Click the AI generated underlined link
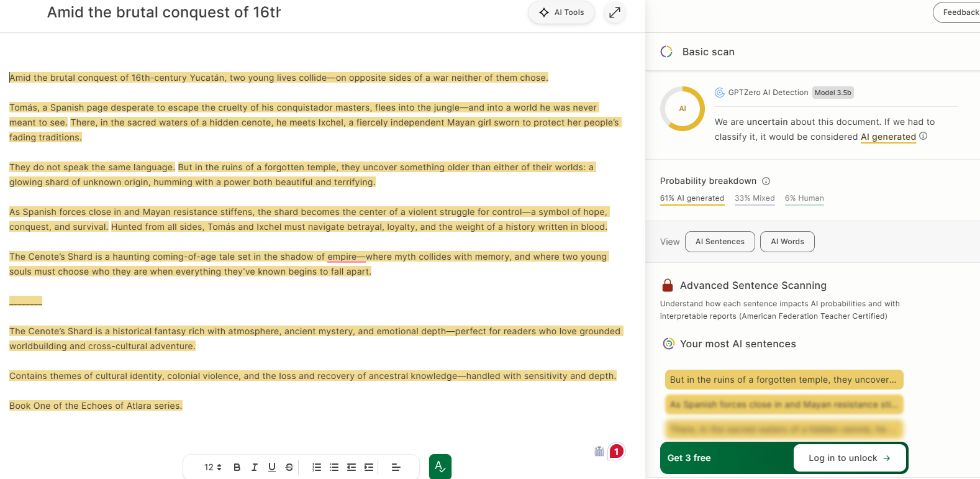The image size is (980, 479). coord(888,137)
